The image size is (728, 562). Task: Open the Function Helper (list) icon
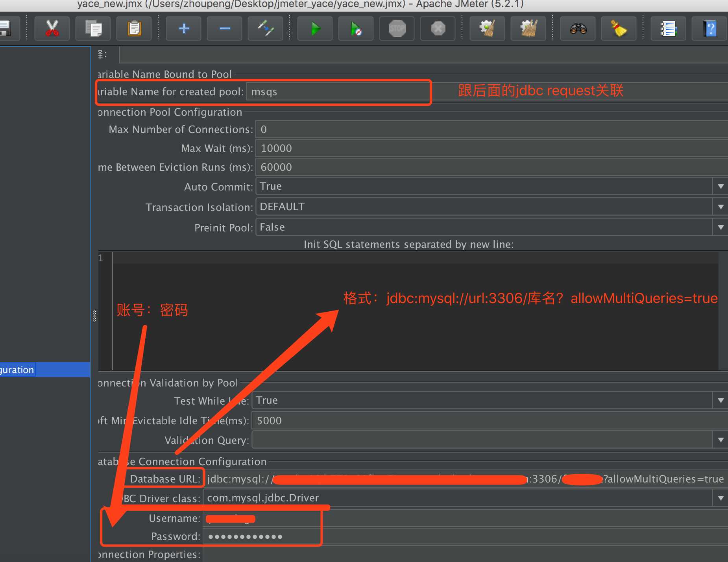click(x=669, y=28)
